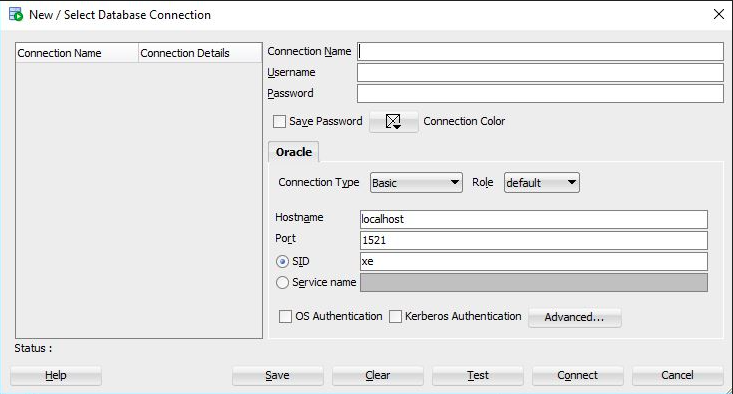This screenshot has width=733, height=394.
Task: Check Kerberos Authentication option
Action: tap(395, 316)
